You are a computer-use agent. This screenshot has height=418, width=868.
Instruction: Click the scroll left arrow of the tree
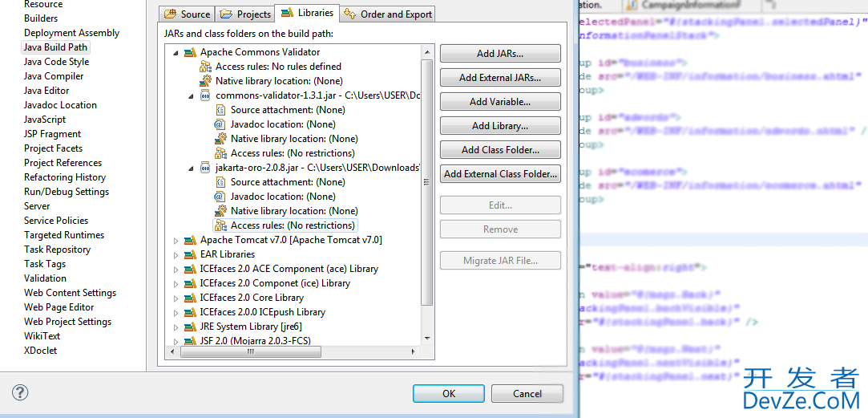173,351
